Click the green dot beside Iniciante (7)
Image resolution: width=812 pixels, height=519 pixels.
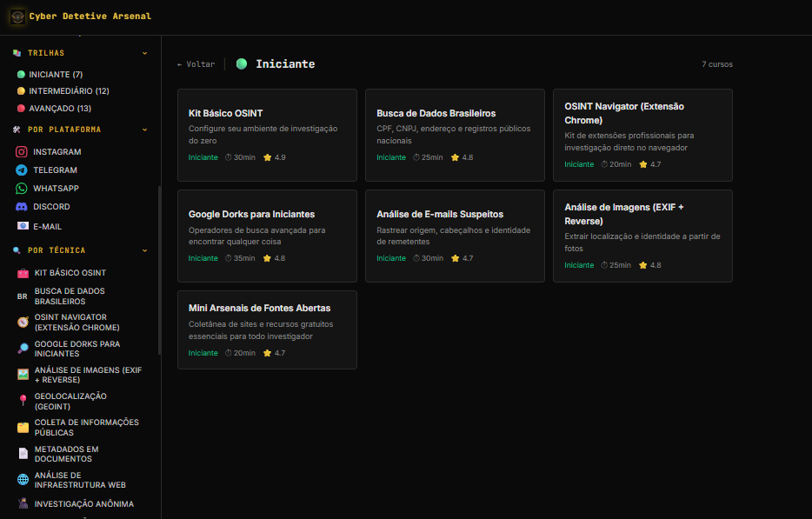point(21,75)
